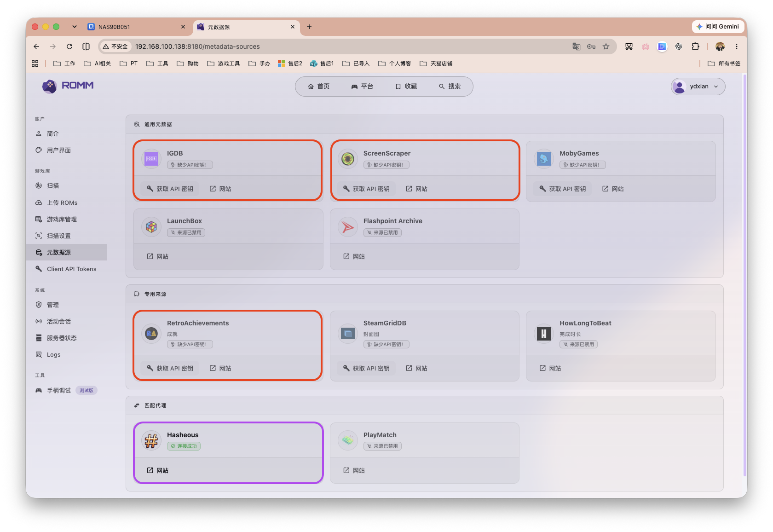Viewport: 773px width, 532px height.
Task: Click 获取 API 密钥 for RetroAchievements
Action: [170, 368]
